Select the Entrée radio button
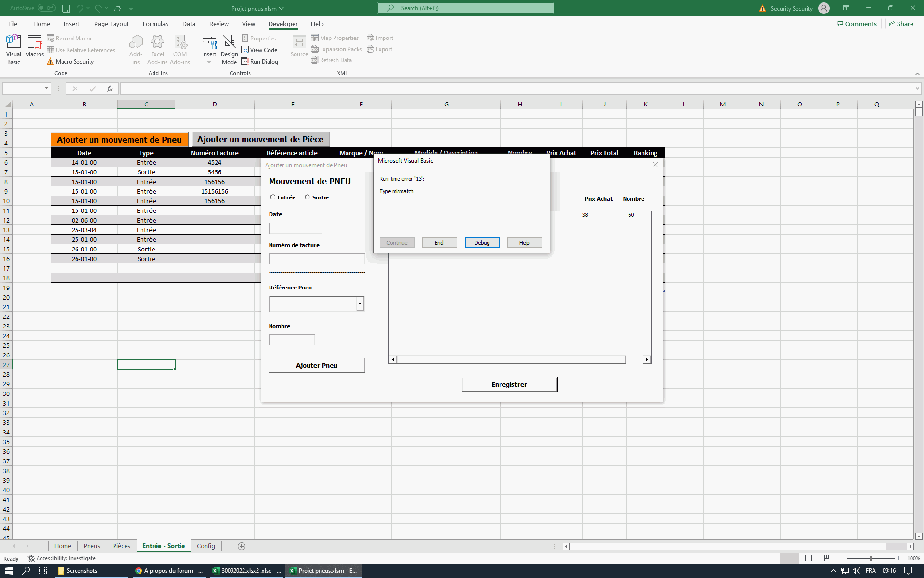Image resolution: width=924 pixels, height=578 pixels. (x=273, y=197)
